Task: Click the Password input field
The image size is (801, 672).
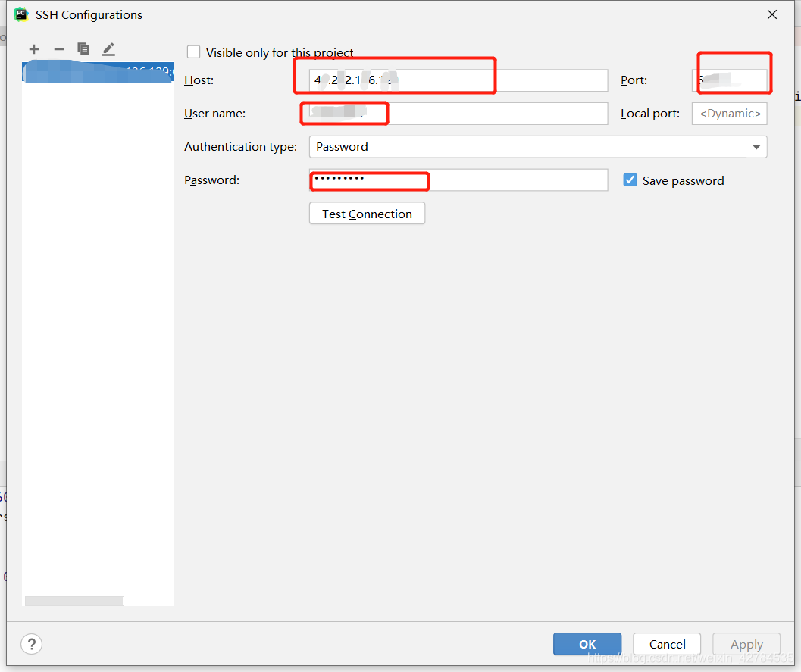Action: 458,180
